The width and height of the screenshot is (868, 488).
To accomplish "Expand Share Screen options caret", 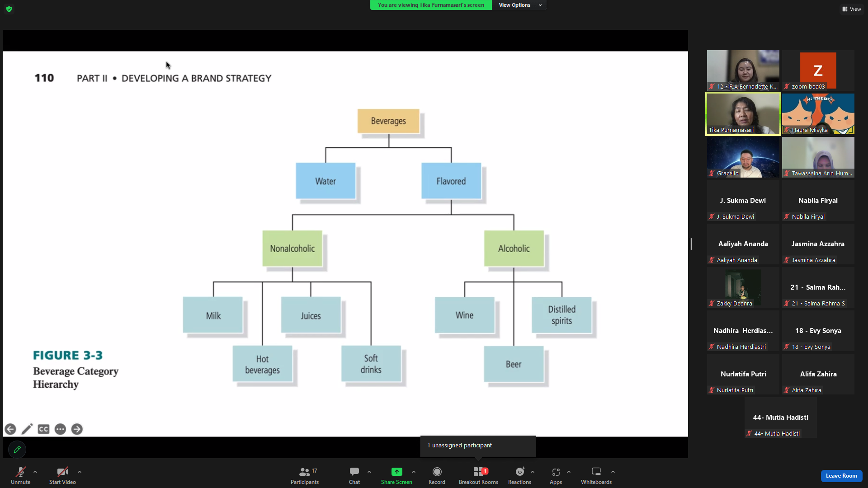I will tap(414, 472).
